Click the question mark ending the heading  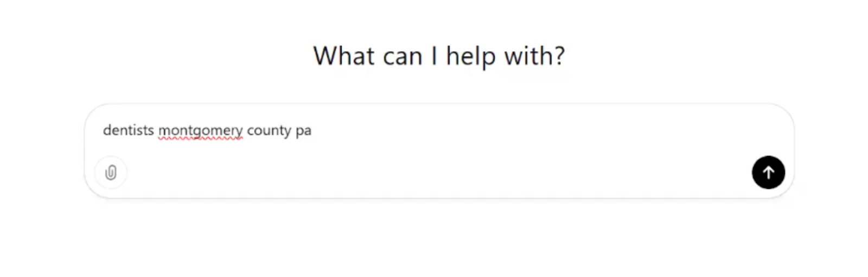[x=559, y=56]
